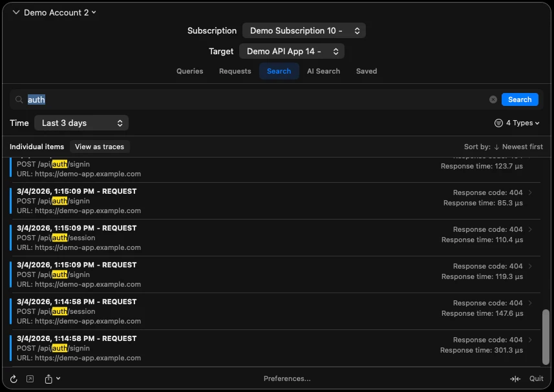Toggle results to View as traces
Viewport: 554px width, 392px height.
(100, 147)
